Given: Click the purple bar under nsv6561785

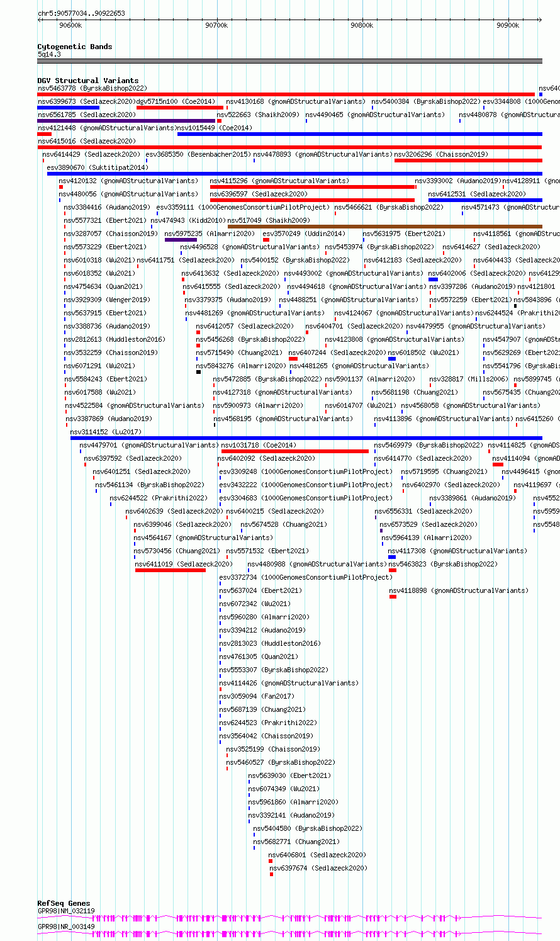Looking at the screenshot, I should [126, 121].
